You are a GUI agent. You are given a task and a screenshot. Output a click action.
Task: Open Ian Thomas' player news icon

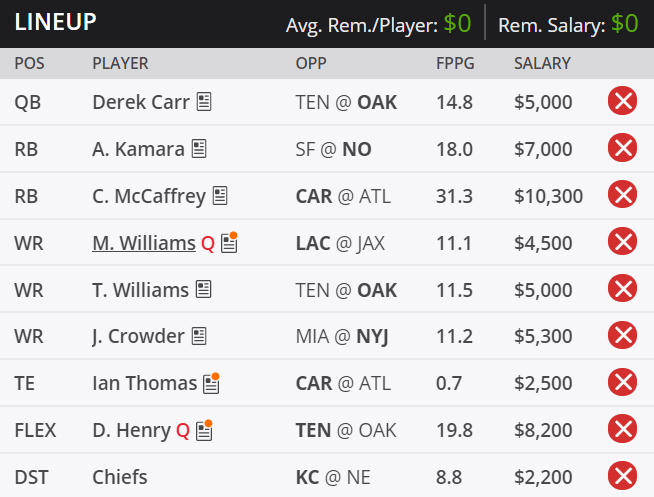coord(211,383)
